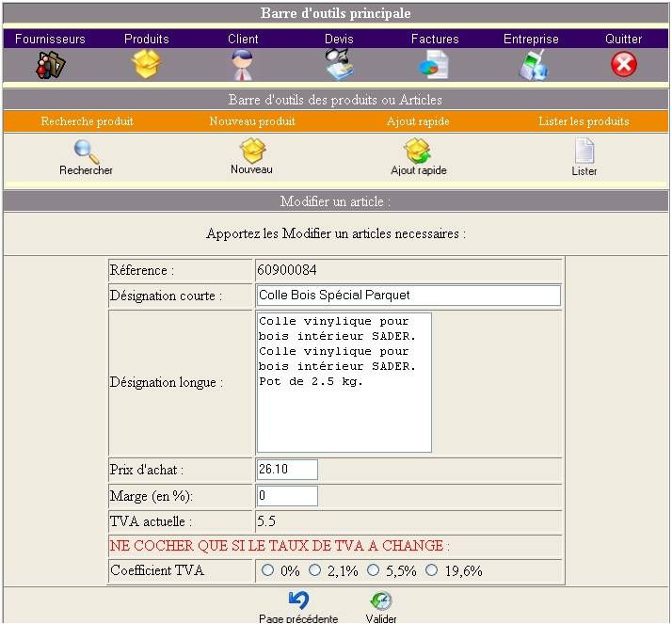The width and height of the screenshot is (672, 624).
Task: Select the 19,6% TVA radio button
Action: (432, 570)
